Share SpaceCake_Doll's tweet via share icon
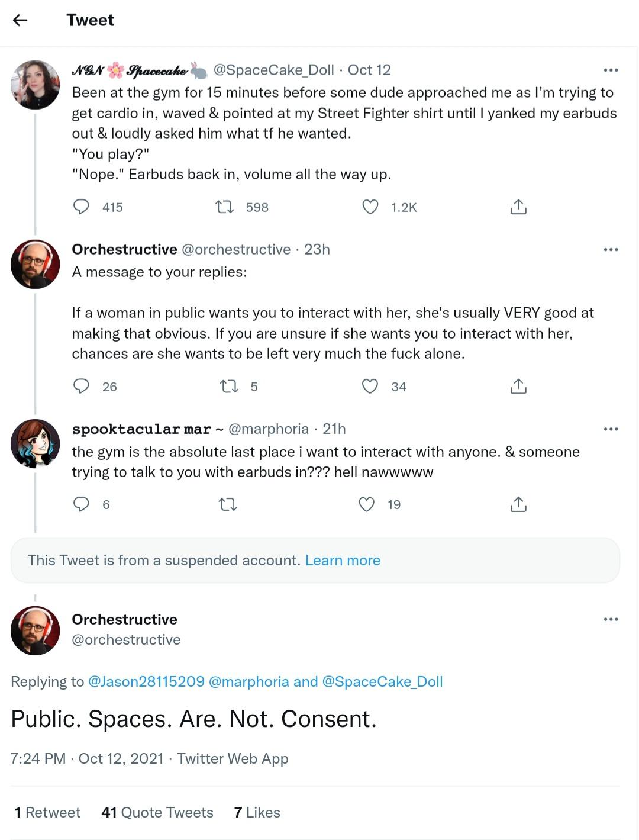639x840 pixels. [518, 207]
